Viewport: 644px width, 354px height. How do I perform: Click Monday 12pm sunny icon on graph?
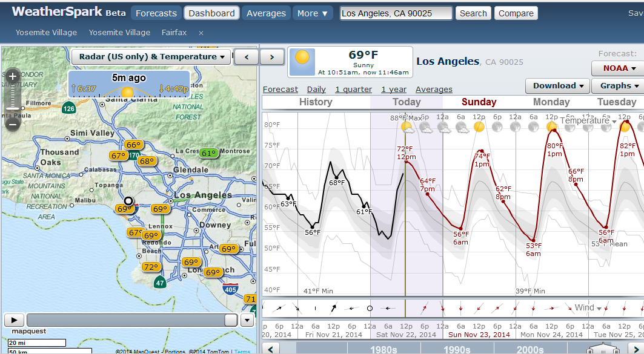tap(552, 126)
